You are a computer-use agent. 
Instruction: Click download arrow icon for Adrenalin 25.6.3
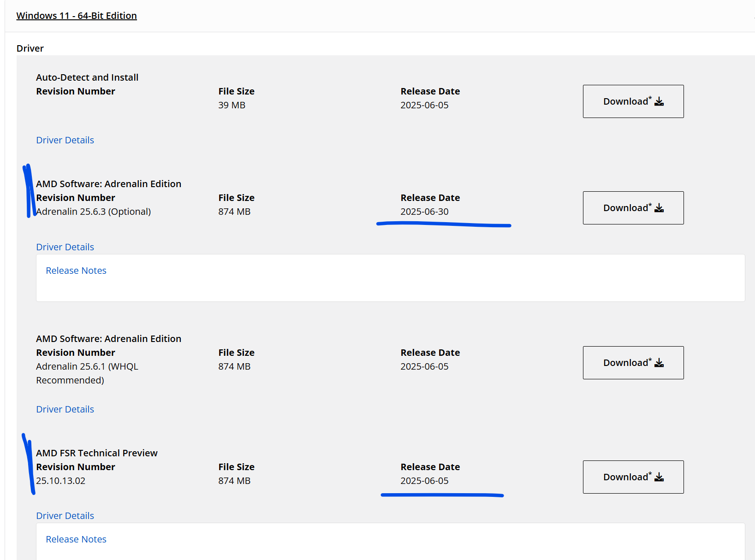(x=659, y=208)
